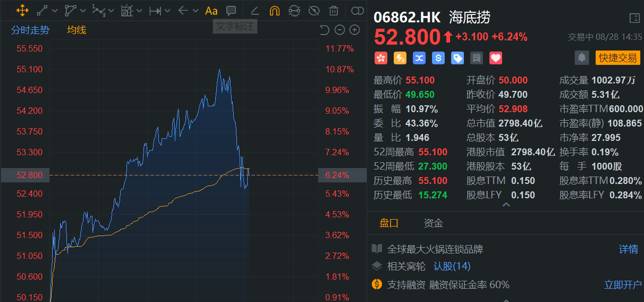Click the turnover value 5.31亿
Screen dimensions: 644x302
click(x=605, y=95)
